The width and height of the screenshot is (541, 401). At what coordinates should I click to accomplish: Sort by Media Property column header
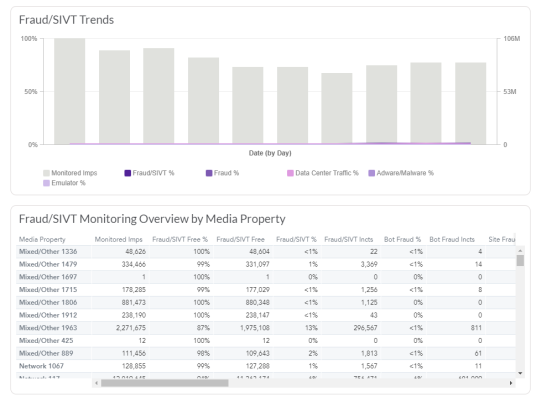point(42,239)
